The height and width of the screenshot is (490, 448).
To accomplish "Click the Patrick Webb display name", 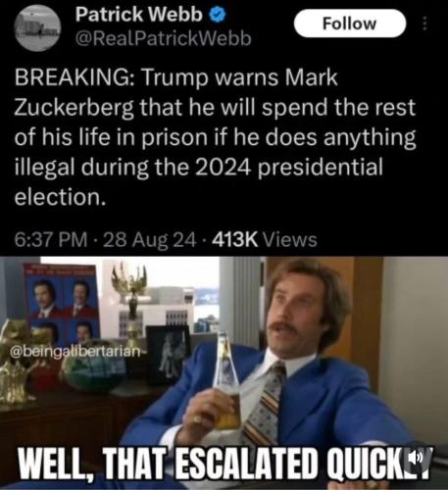I will pos(139,15).
